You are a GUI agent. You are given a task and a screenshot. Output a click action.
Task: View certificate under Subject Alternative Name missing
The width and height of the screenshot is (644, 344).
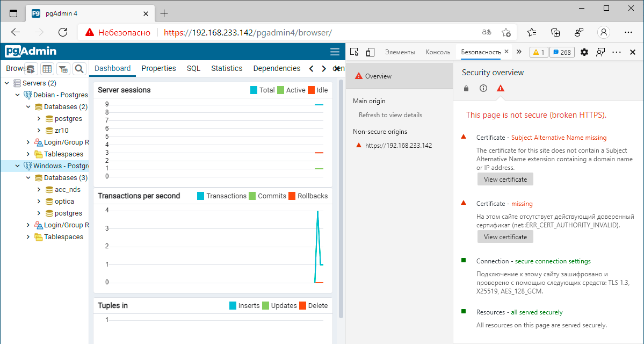[x=505, y=179]
